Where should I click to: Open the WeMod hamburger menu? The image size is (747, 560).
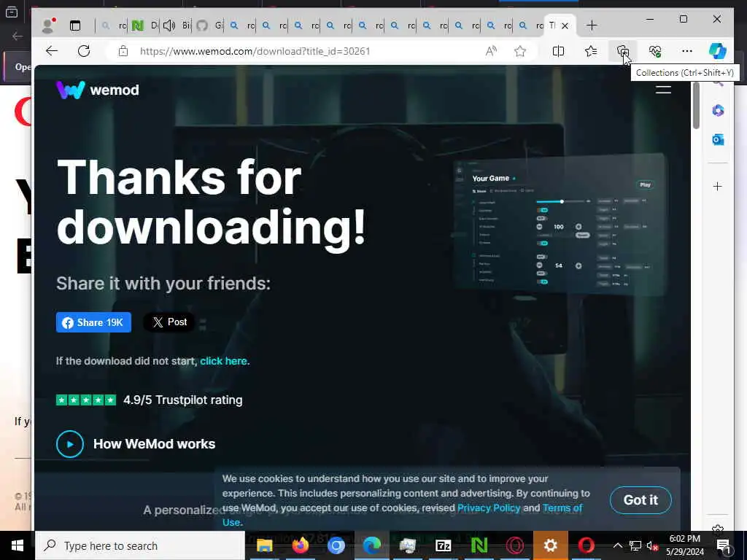point(663,89)
